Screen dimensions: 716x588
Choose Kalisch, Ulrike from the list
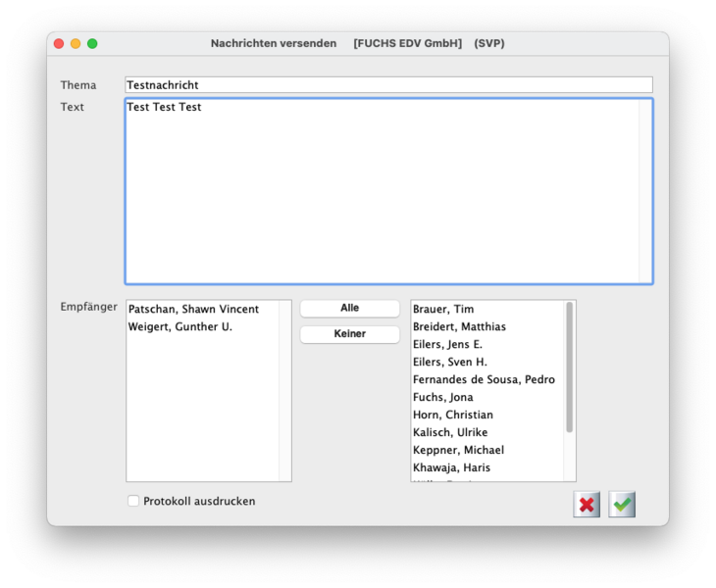pyautogui.click(x=449, y=433)
